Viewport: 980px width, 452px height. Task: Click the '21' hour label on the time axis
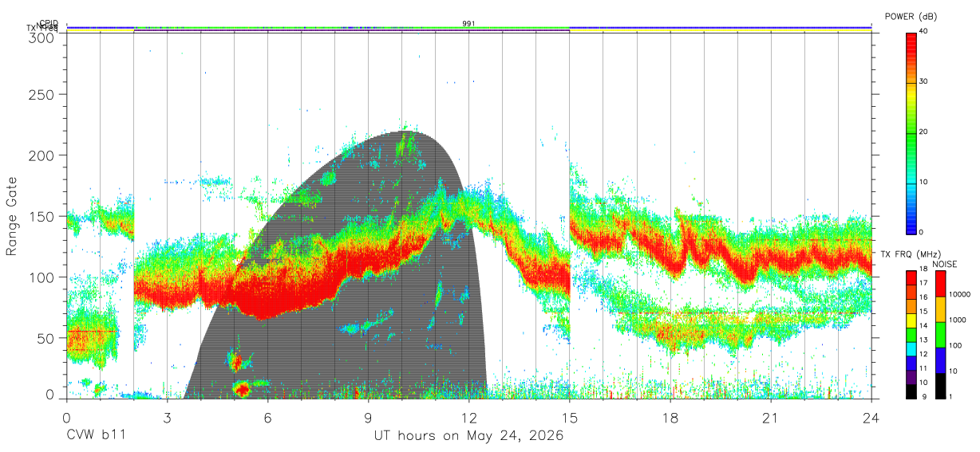click(x=771, y=418)
